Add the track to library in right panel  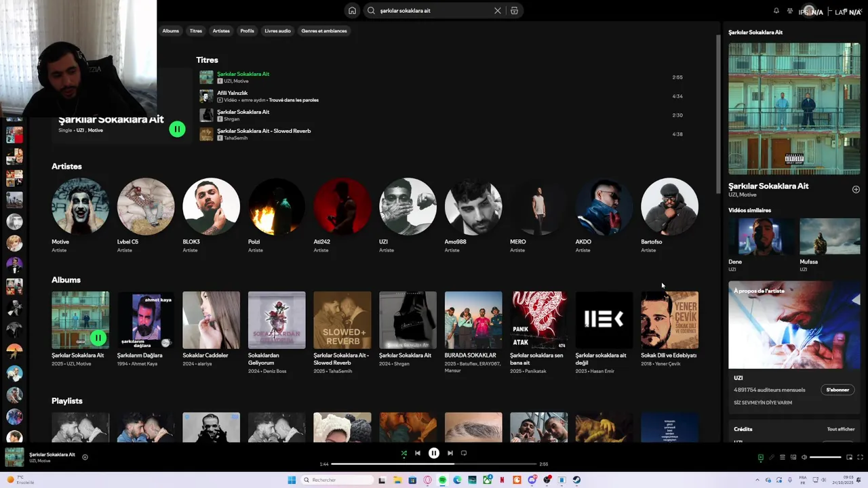(856, 190)
